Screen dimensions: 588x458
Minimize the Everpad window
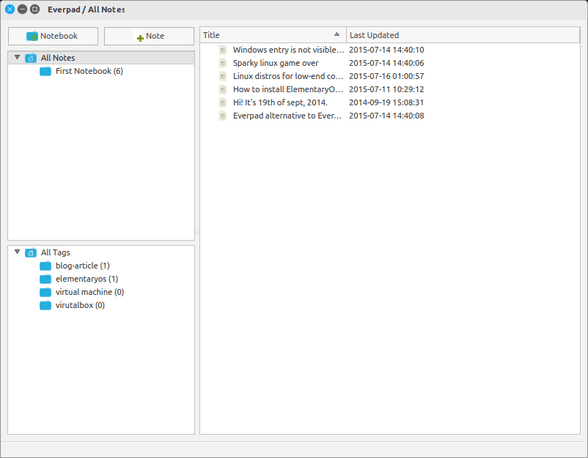tap(22, 9)
